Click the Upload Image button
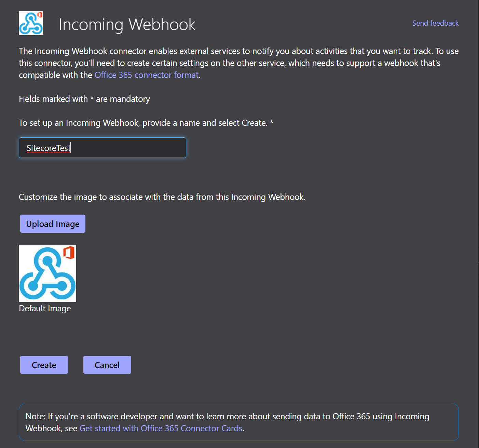Image resolution: width=479 pixels, height=448 pixels. click(52, 223)
